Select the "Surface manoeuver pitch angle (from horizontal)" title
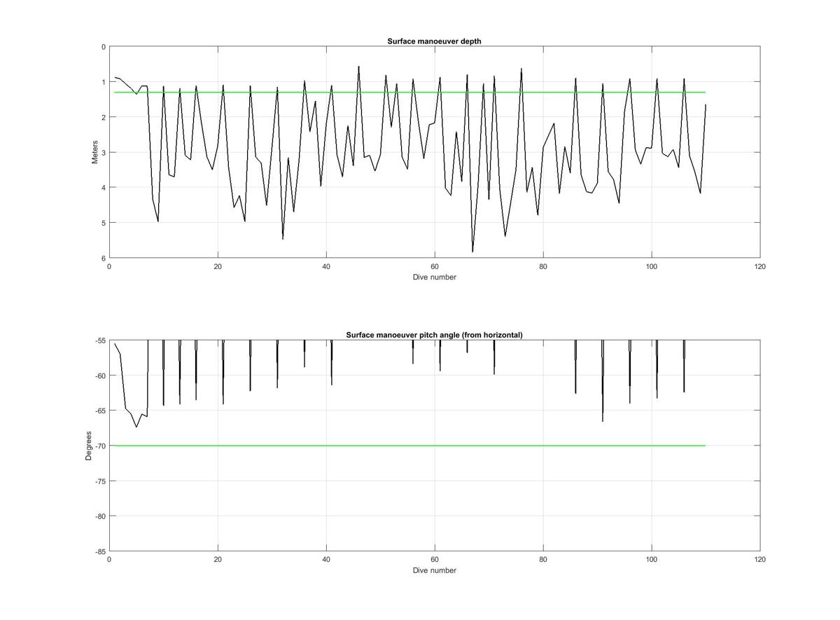Image resolution: width=840 pixels, height=620 pixels. click(434, 335)
